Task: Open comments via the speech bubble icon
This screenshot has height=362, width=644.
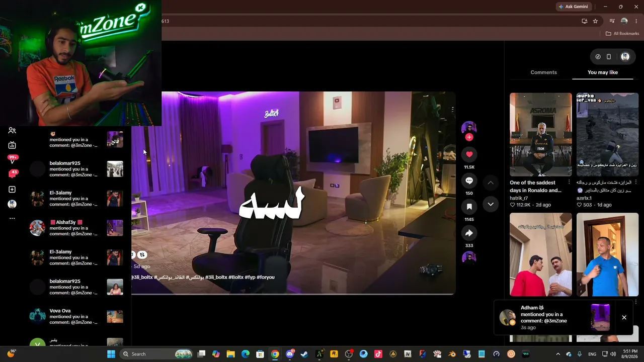Action: (469, 180)
